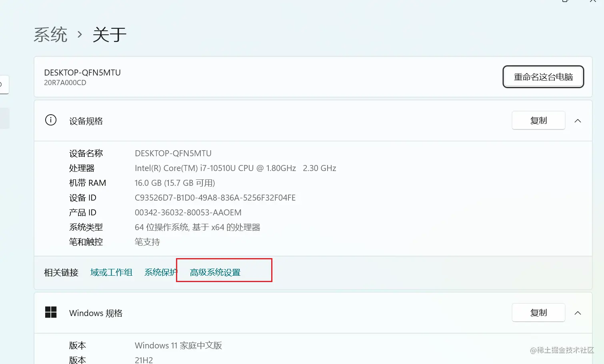Image resolution: width=604 pixels, height=364 pixels.
Task: Open the 域或工作组 link
Action: click(x=111, y=273)
